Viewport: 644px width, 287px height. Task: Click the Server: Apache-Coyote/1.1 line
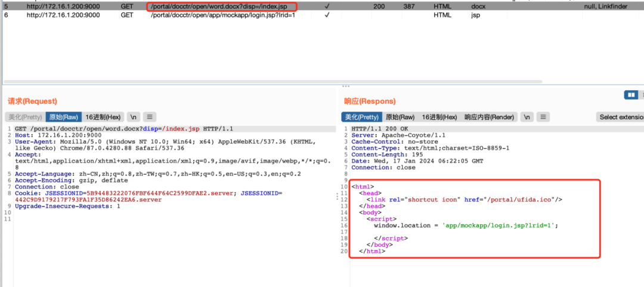(398, 135)
